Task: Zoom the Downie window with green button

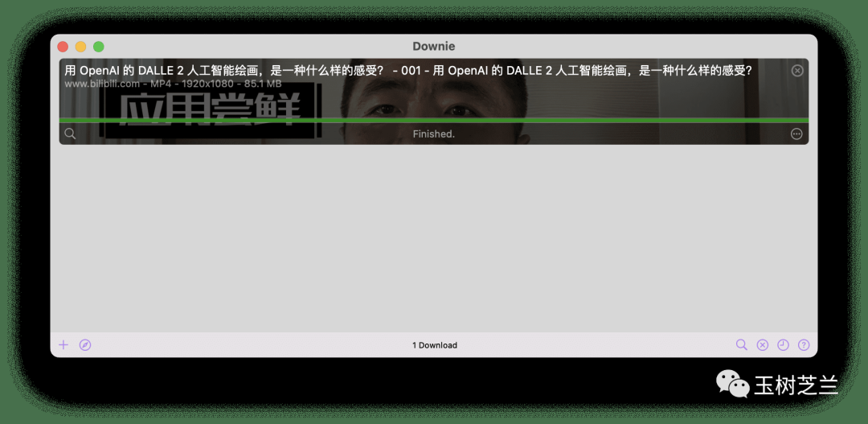Action: [99, 47]
